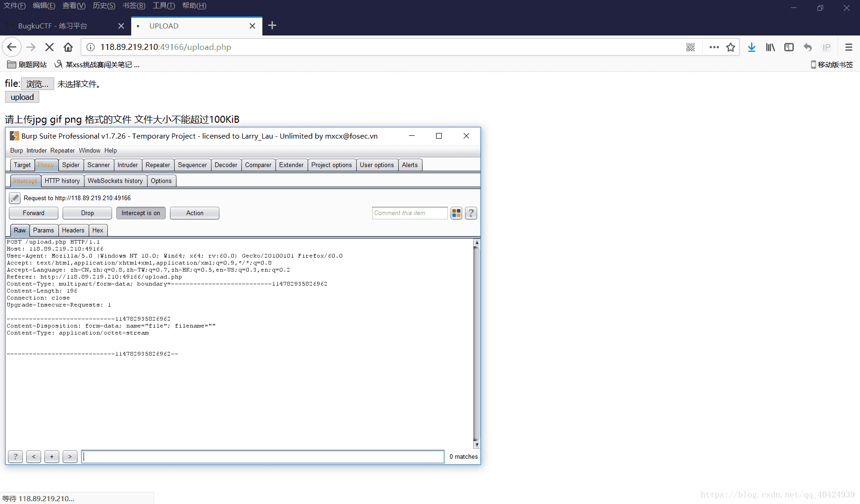
Task: Open the WebSockets history sub-tab
Action: coord(115,181)
